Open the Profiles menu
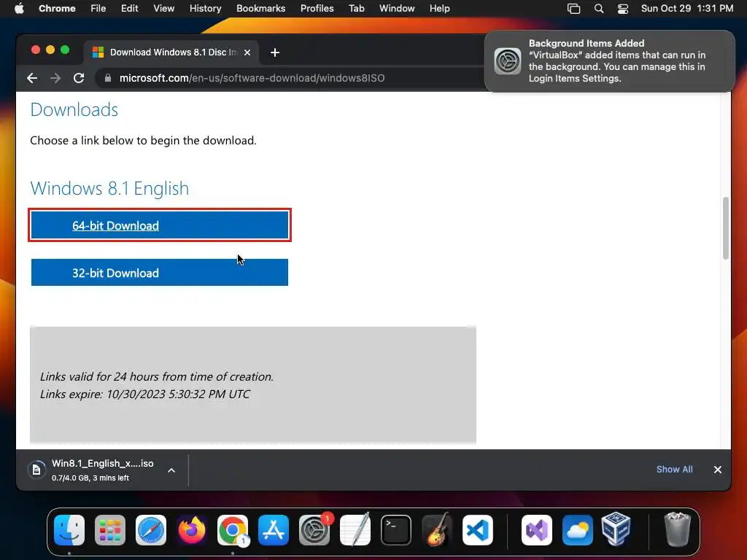 [x=317, y=9]
